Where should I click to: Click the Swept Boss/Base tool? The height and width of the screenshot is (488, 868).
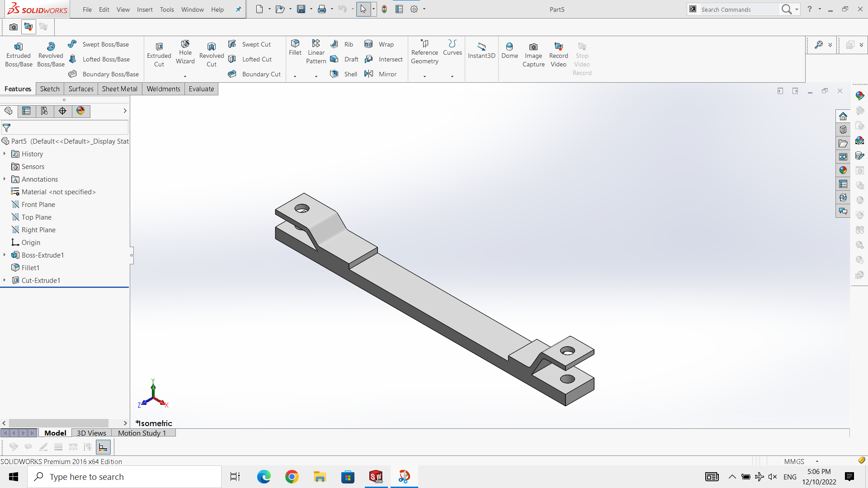tap(99, 44)
